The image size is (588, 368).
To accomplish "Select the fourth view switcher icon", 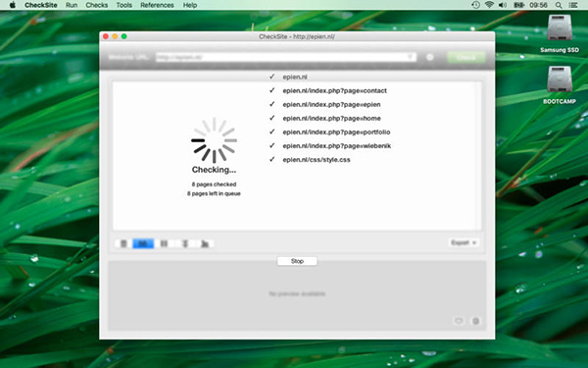I will tap(184, 243).
